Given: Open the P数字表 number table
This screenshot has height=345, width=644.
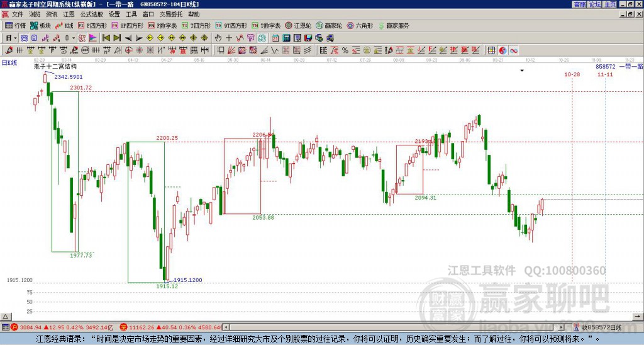Looking at the screenshot, I should (x=163, y=25).
